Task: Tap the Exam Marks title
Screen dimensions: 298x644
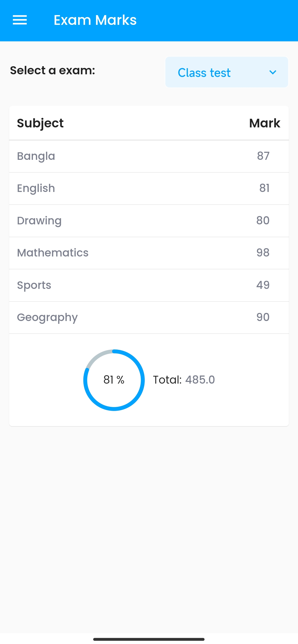Action: click(95, 20)
